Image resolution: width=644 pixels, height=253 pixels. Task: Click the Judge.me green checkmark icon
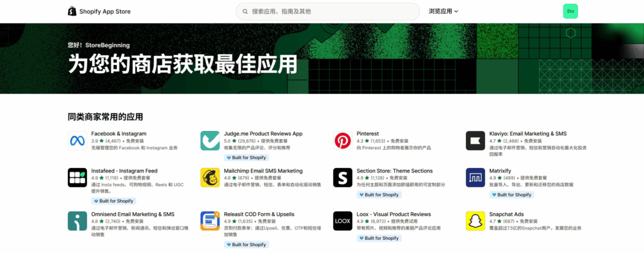click(x=210, y=140)
